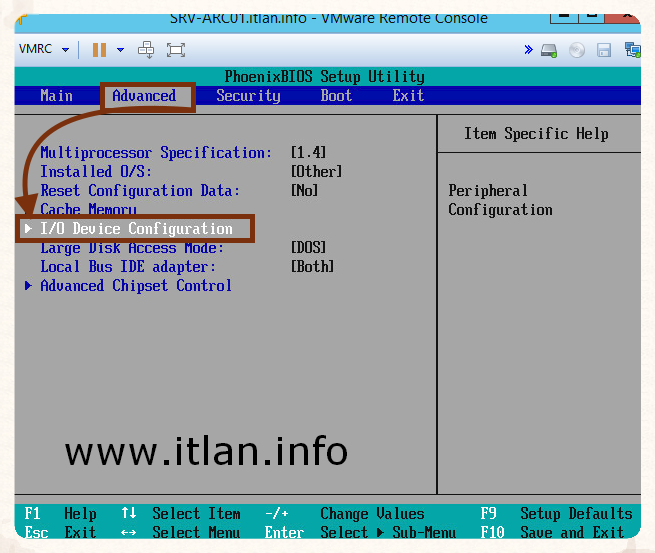Screen dimensions: 655x553
Task: Open the VMRC dropdown menu
Action: click(44, 49)
